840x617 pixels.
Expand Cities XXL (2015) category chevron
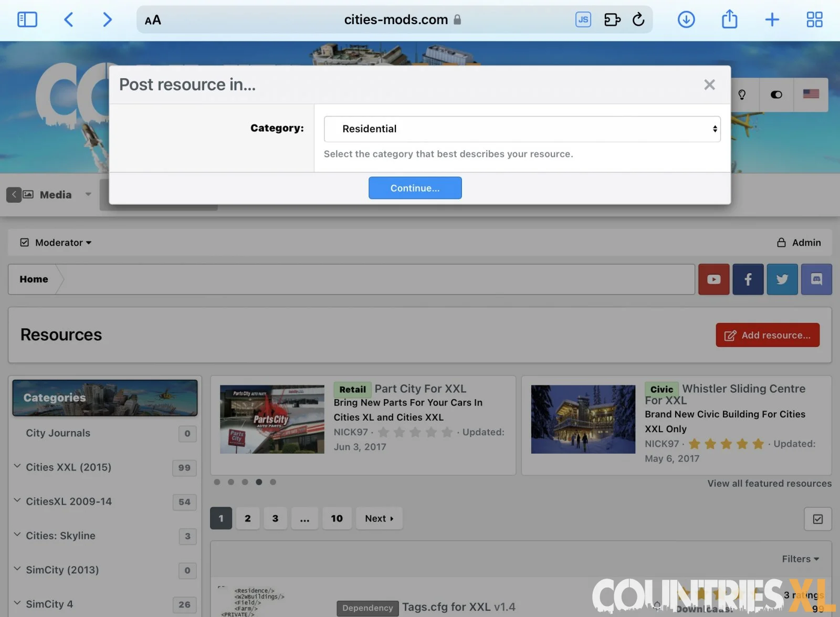point(17,466)
